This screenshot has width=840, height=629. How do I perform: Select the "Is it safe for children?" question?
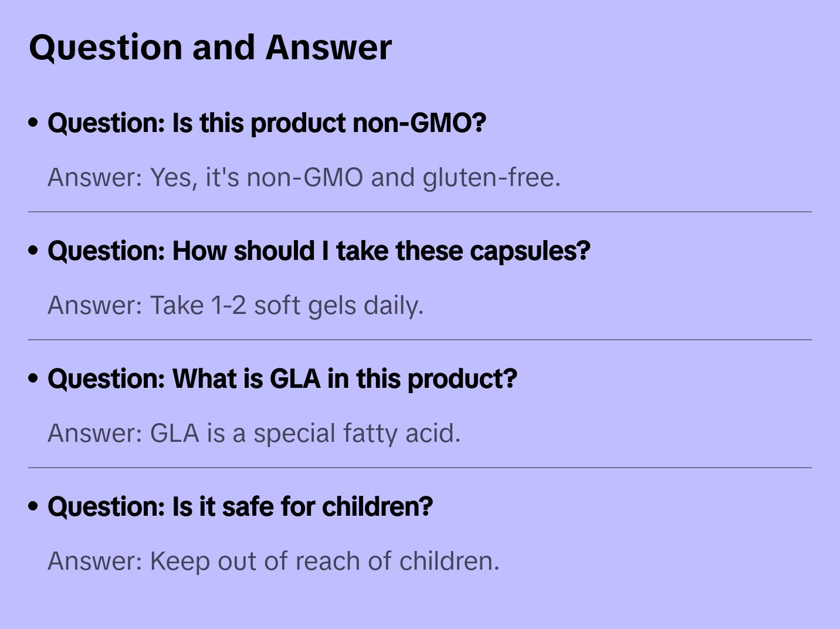coord(240,507)
